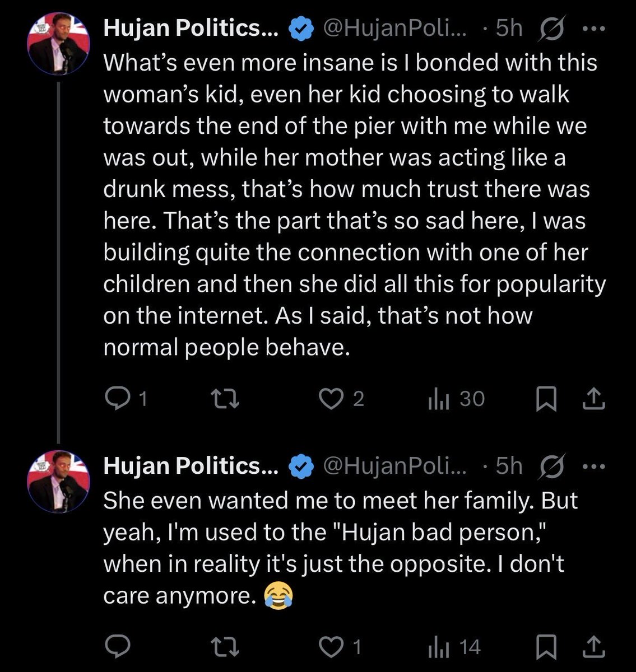Reply to the first tweet about the pier
The image size is (636, 672).
[126, 399]
